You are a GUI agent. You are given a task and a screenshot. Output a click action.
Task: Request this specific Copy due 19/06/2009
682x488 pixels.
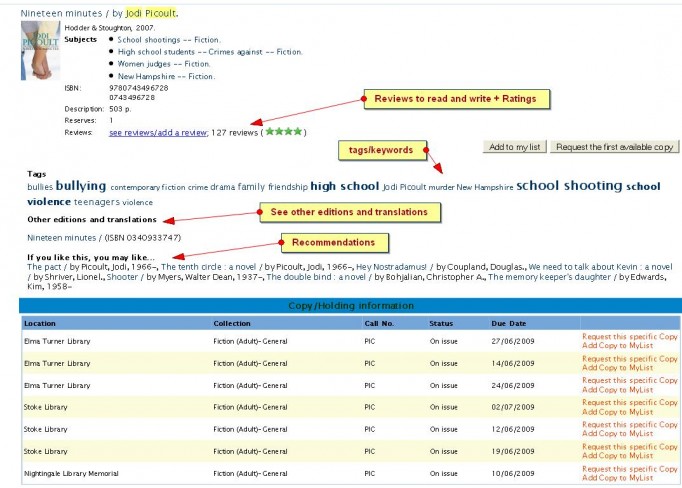coord(629,447)
